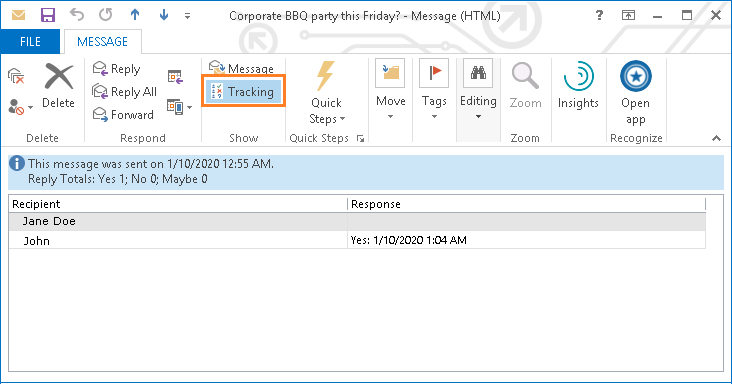Delete this message
The image size is (732, 384).
pyautogui.click(x=58, y=86)
